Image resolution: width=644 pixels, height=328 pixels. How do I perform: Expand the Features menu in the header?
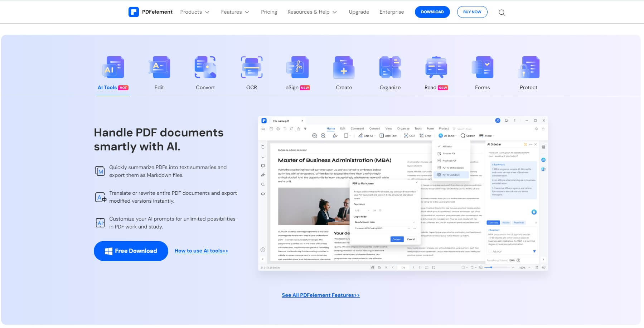coord(235,12)
